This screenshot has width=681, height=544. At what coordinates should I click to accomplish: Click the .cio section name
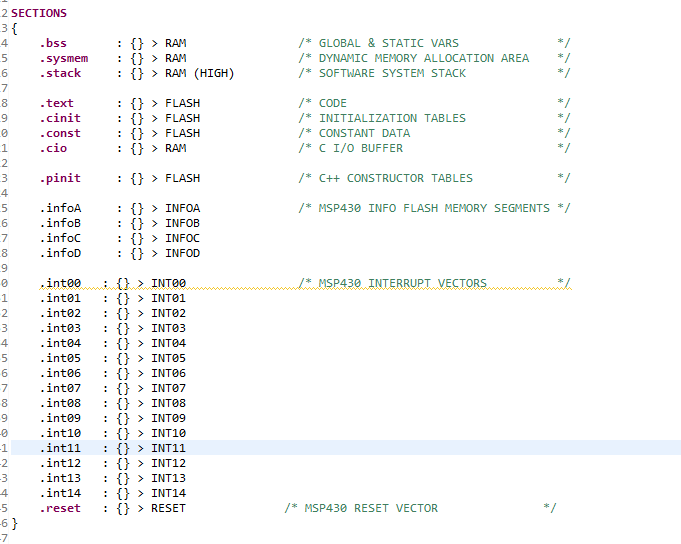point(53,148)
